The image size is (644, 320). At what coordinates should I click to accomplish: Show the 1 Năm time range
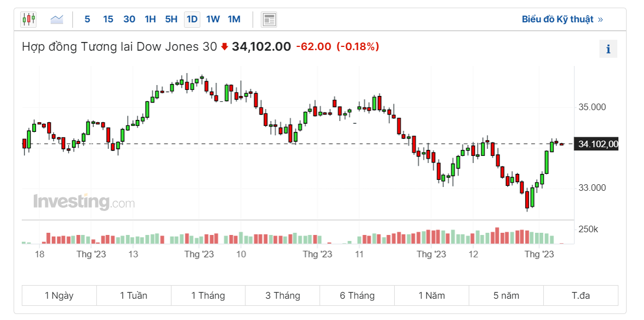point(432,295)
